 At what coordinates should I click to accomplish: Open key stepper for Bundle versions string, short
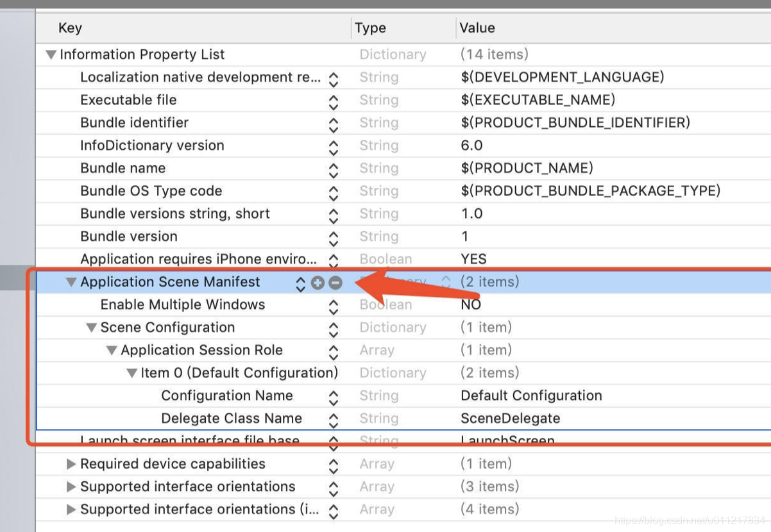[x=334, y=216]
